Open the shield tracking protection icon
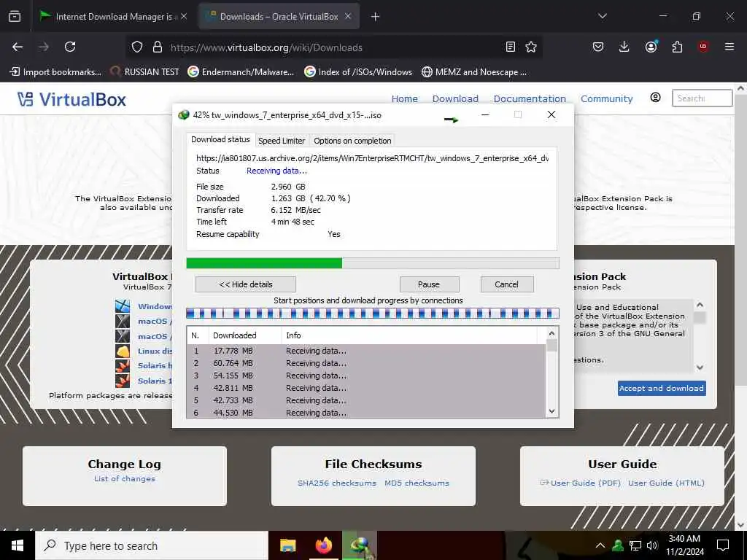 (137, 47)
